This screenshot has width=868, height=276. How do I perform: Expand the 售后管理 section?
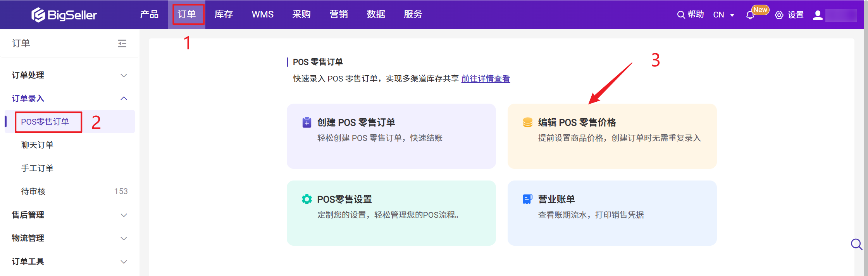pyautogui.click(x=124, y=215)
